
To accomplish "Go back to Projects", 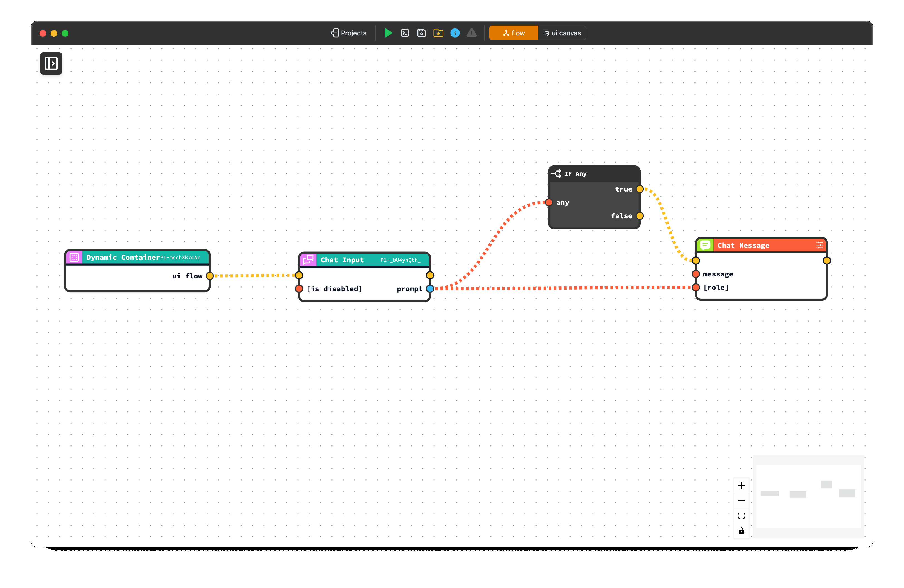I will [x=348, y=33].
